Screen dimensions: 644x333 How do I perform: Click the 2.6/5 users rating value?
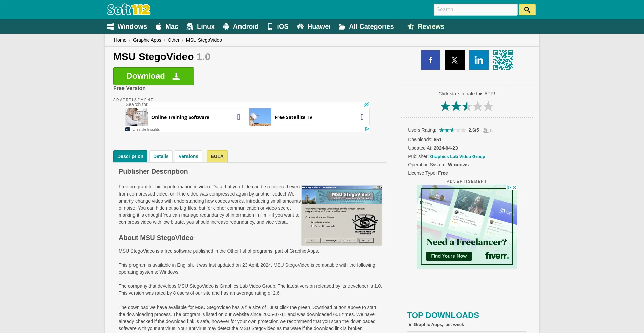(474, 130)
